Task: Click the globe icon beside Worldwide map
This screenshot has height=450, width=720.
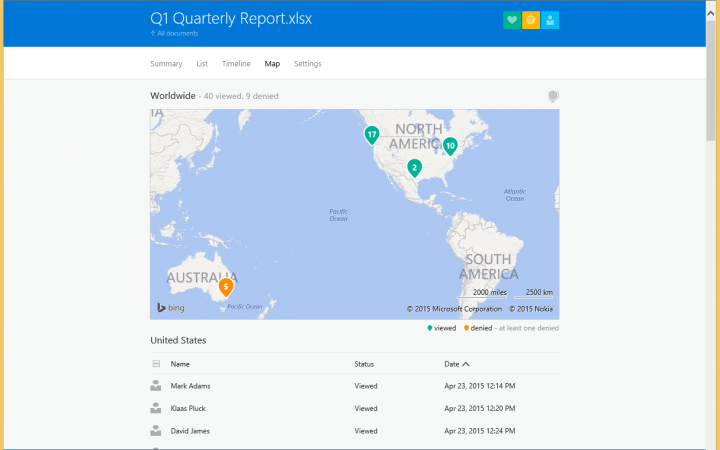Action: coord(553,96)
